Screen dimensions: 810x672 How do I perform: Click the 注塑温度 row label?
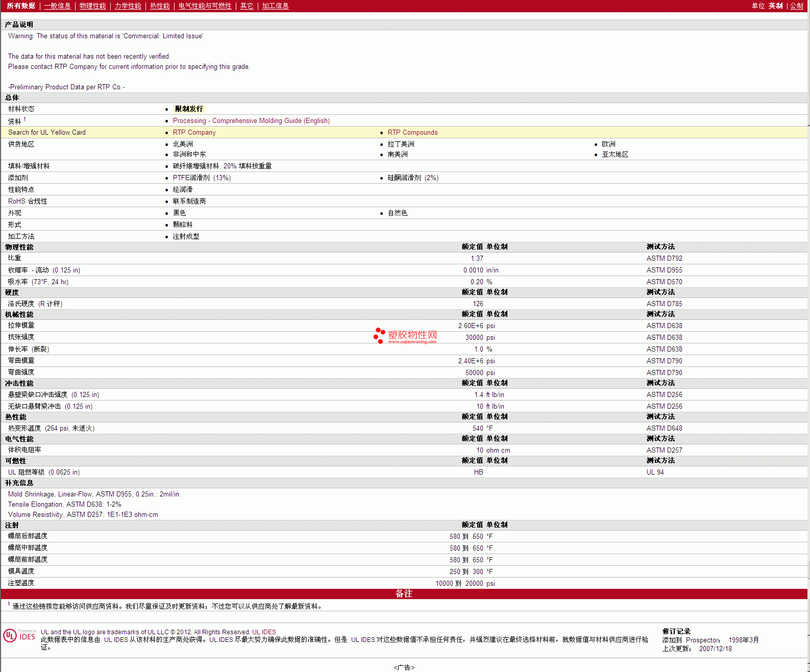pos(21,583)
